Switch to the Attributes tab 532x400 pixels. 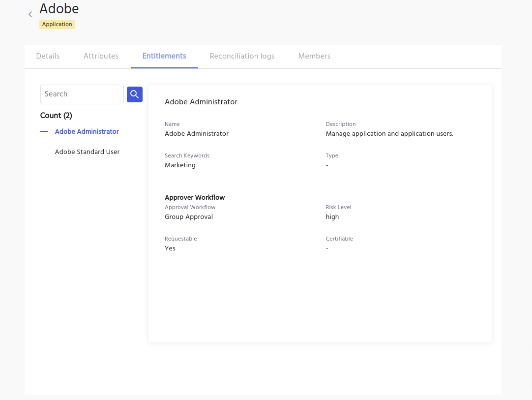click(x=101, y=56)
